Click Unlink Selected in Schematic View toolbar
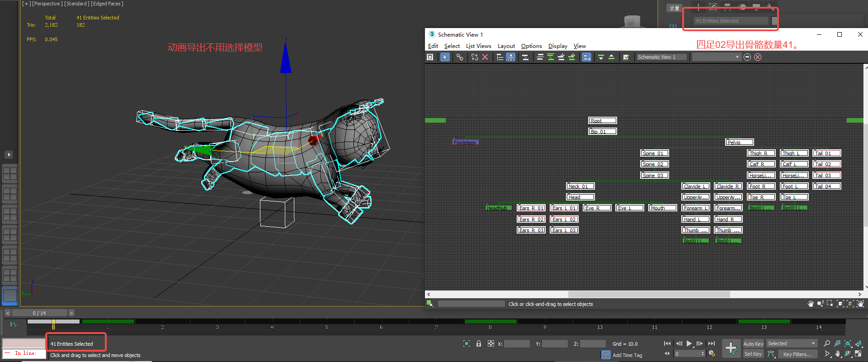The width and height of the screenshot is (868, 362). coord(475,57)
